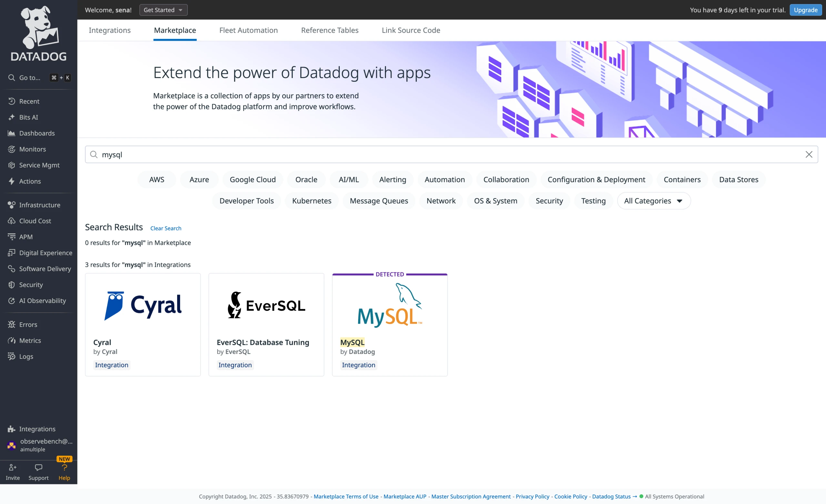Open the Link Source Code tab
Viewport: 826px width, 504px height.
pyautogui.click(x=411, y=30)
